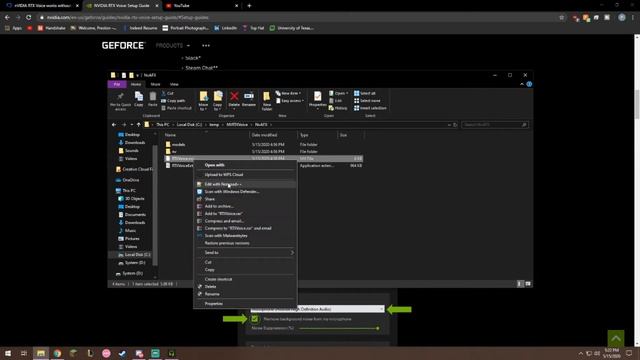Expand the PRODUCTS menu on GeForce site

click(x=173, y=45)
